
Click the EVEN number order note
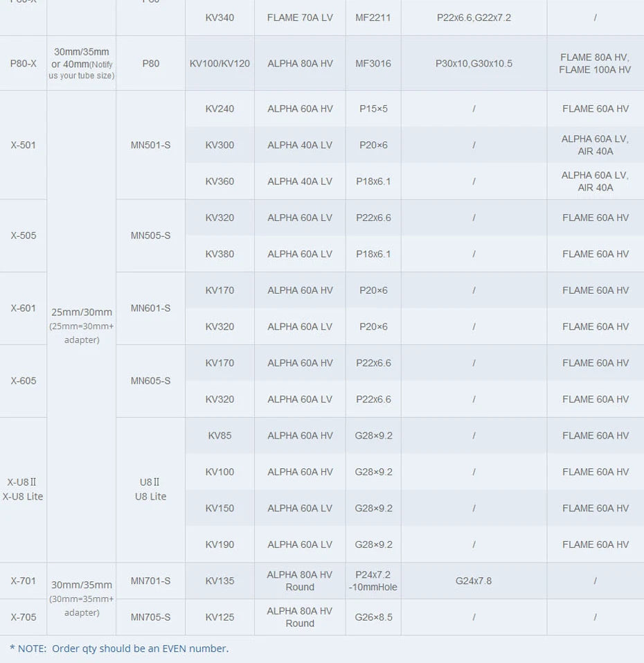pos(119,648)
